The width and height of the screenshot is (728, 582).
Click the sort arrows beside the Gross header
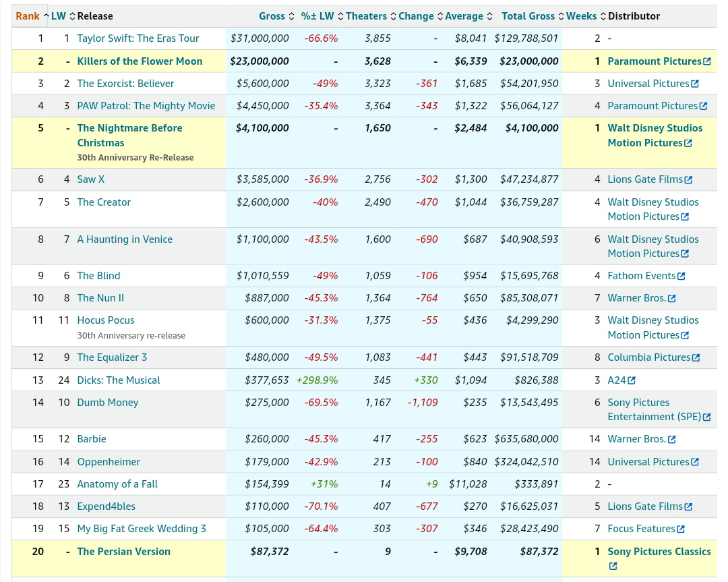291,16
